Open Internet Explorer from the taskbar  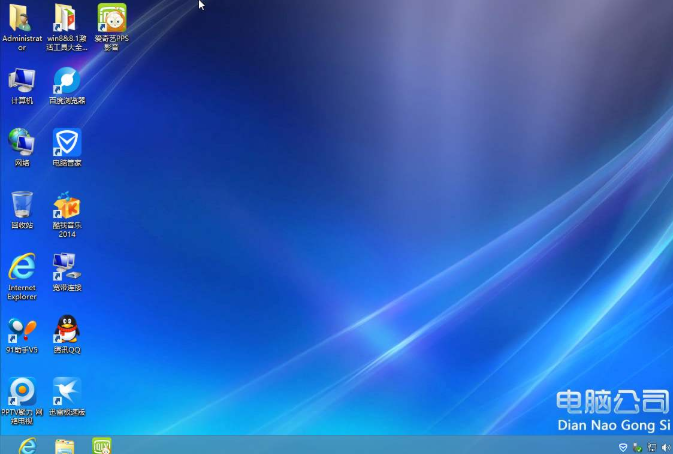pos(27,446)
